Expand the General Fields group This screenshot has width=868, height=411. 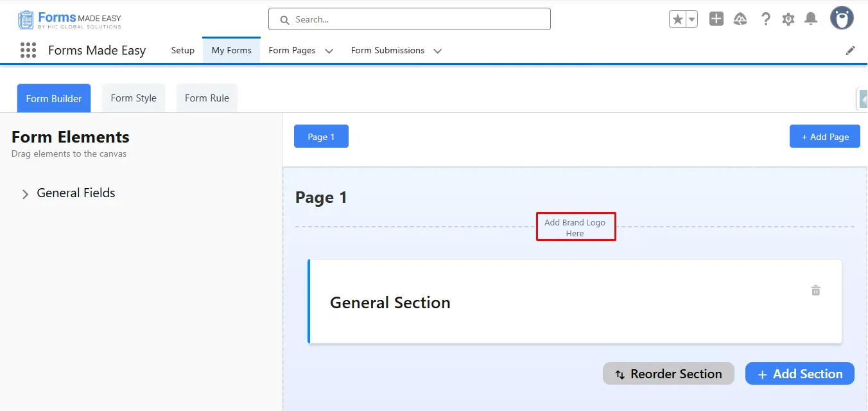coord(26,194)
